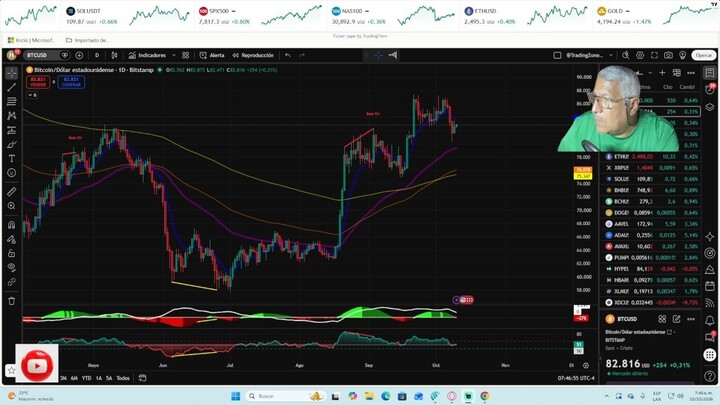
Task: Click the Alerta button
Action: pos(212,55)
